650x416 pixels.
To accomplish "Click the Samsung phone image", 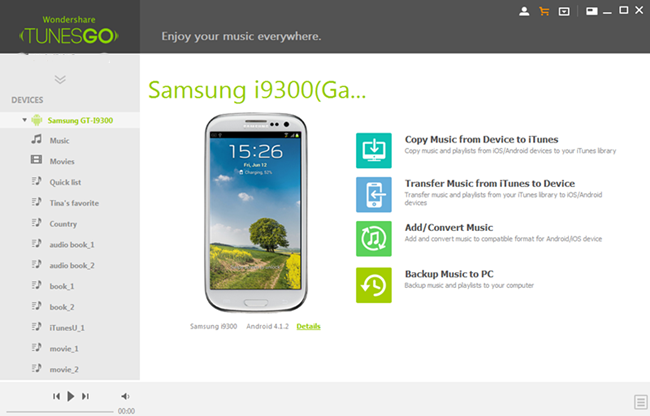I will click(x=256, y=212).
